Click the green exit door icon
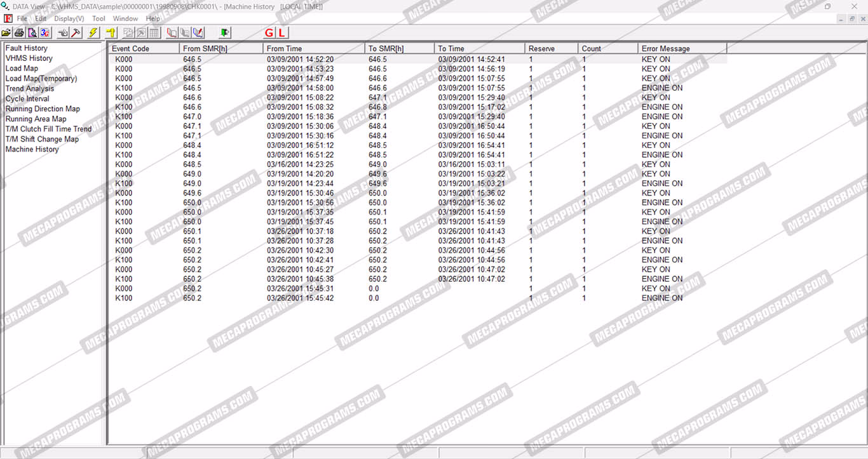Image resolution: width=868 pixels, height=459 pixels. pyautogui.click(x=224, y=32)
